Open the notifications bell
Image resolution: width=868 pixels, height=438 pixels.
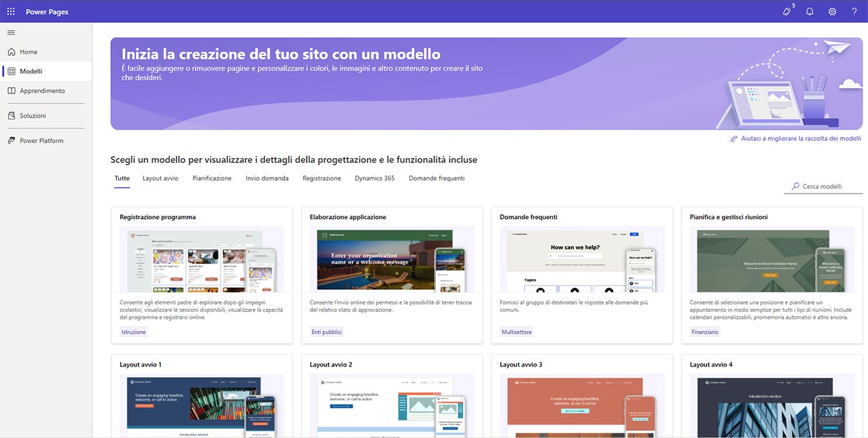pos(809,11)
